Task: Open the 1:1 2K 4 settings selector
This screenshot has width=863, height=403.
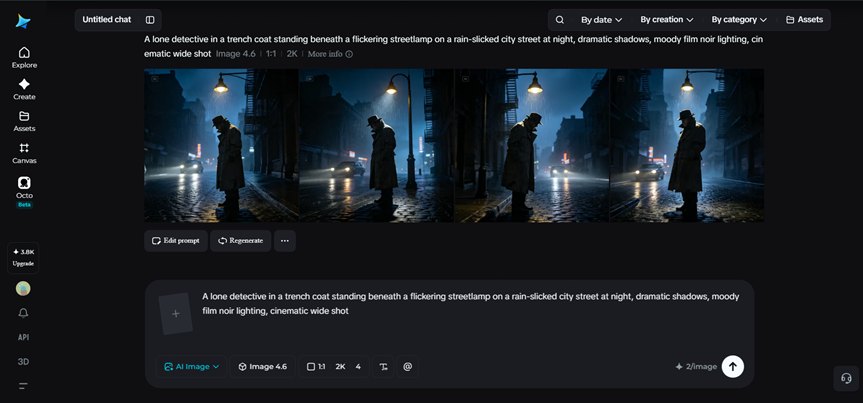Action: click(x=334, y=367)
